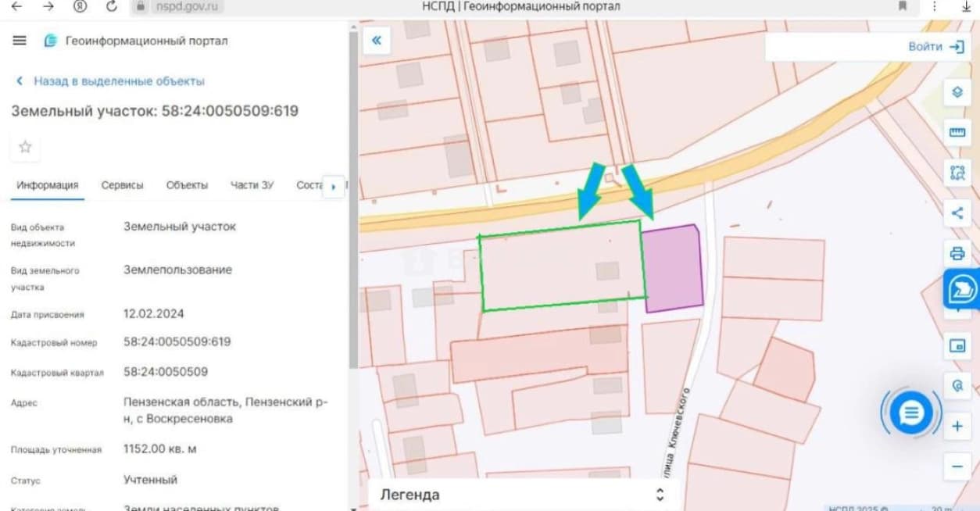Click the status value Учтенный
The width and height of the screenshot is (980, 511).
[150, 479]
